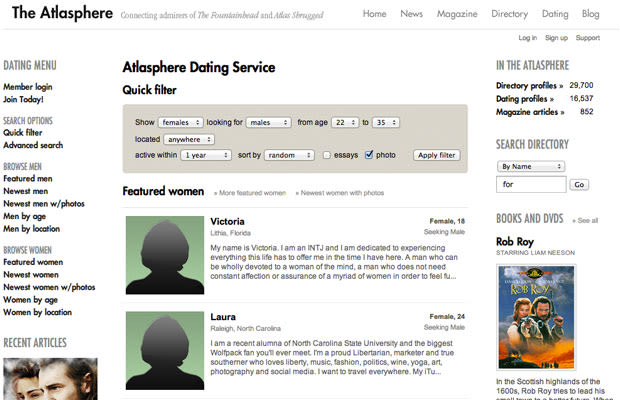Open the Rob Roy DVD cover image
620x400 pixels.
[x=536, y=317]
